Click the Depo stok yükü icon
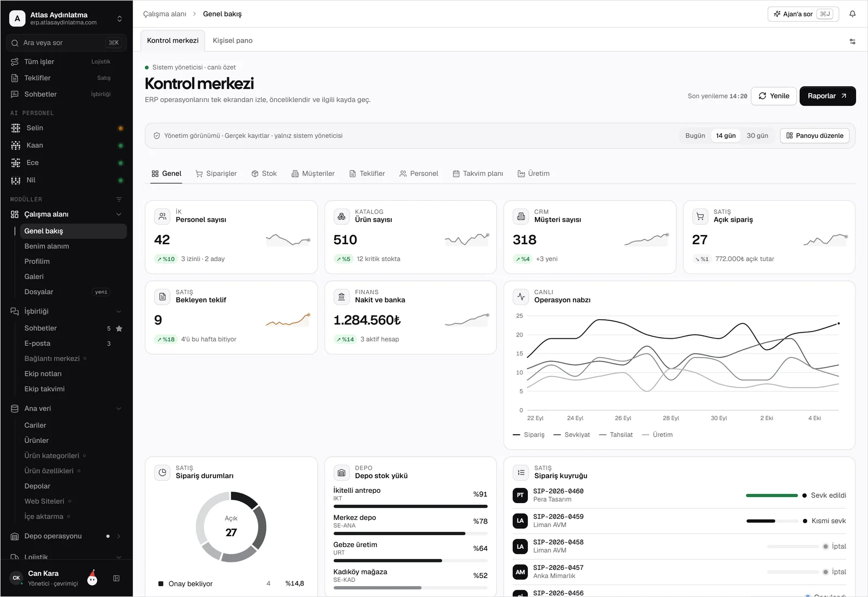This screenshot has height=597, width=868. pos(341,472)
